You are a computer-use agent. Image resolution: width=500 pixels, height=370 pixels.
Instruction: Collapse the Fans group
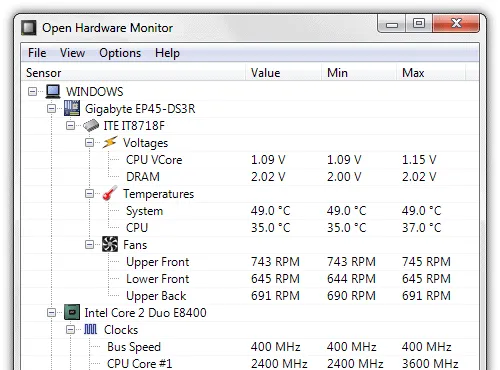pyautogui.click(x=89, y=245)
